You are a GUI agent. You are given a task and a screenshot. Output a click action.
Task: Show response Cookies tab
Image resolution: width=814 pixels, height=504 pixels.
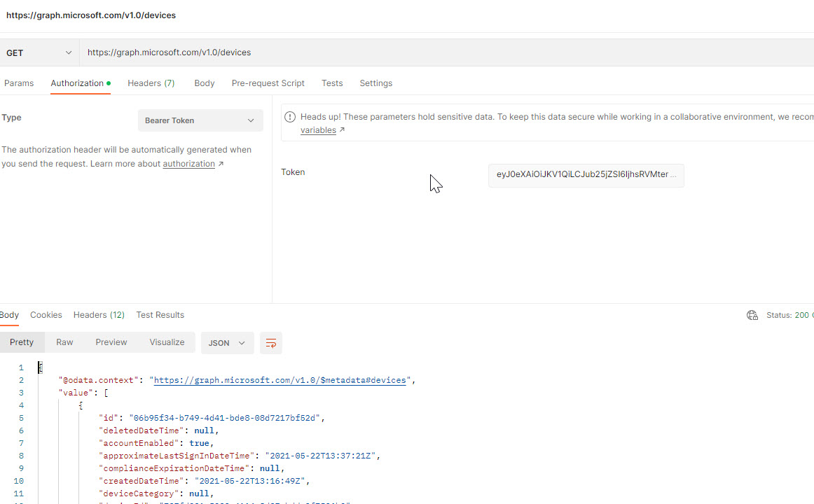pyautogui.click(x=46, y=315)
